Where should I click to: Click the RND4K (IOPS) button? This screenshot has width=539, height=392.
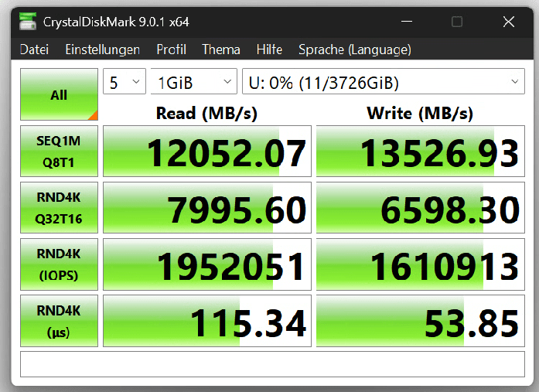click(59, 264)
